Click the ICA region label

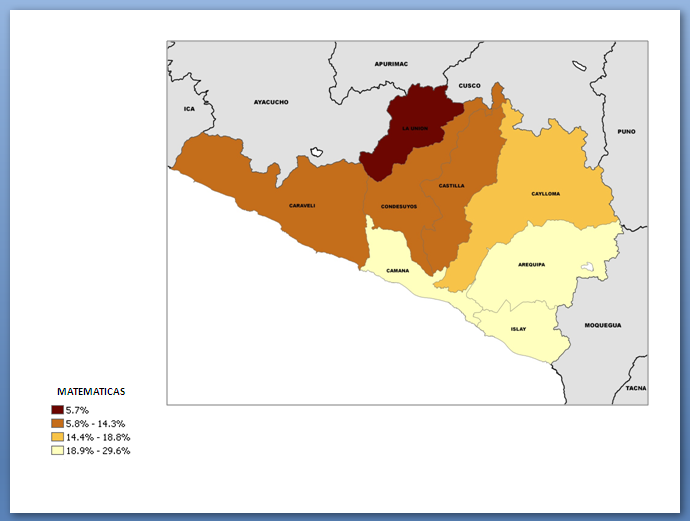(189, 108)
